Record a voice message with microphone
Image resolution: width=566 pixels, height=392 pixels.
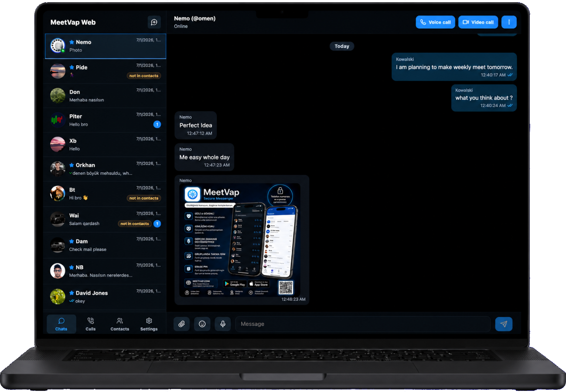pos(223,324)
